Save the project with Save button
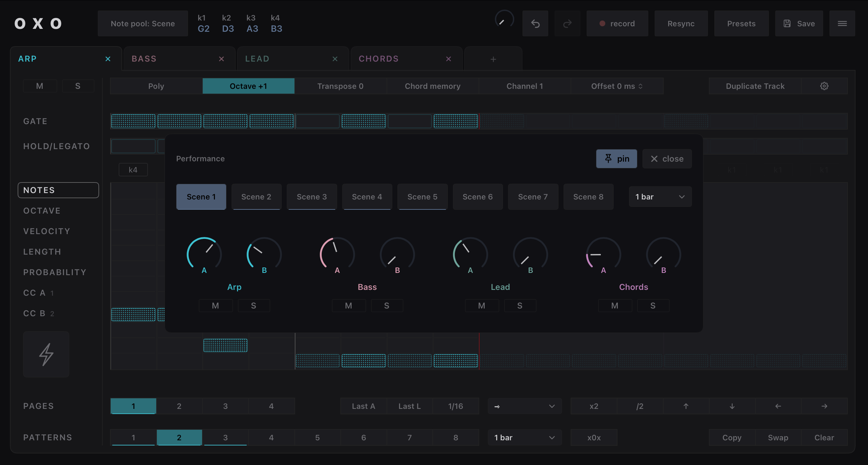This screenshot has width=868, height=465. pyautogui.click(x=799, y=24)
